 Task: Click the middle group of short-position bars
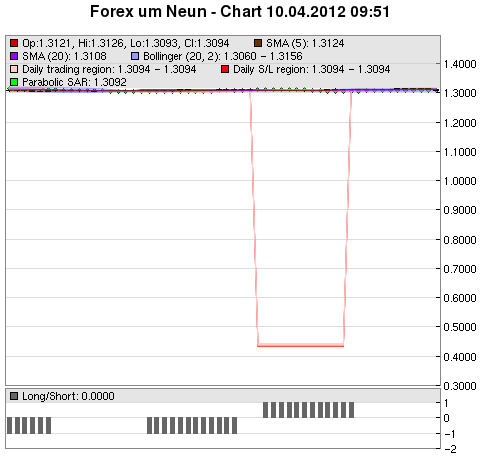(x=192, y=426)
